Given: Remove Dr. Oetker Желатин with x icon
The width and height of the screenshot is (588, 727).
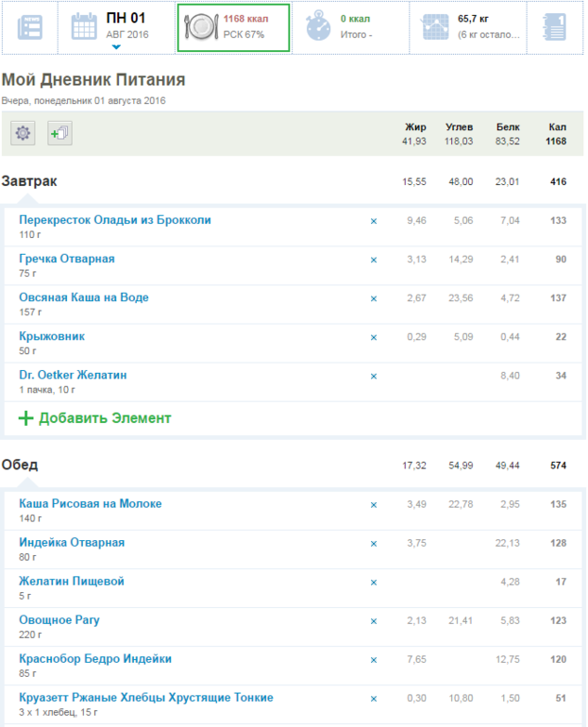Looking at the screenshot, I should [x=373, y=377].
